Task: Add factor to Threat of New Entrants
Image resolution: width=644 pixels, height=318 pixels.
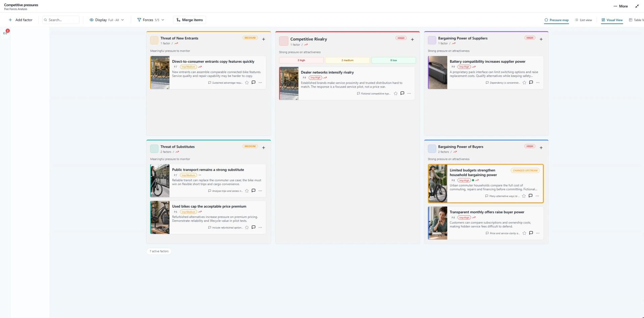Action: pos(264,39)
